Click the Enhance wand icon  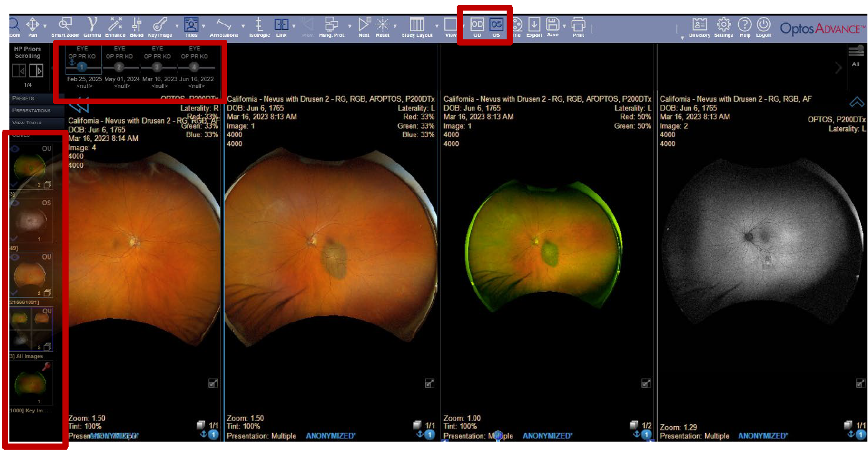tap(115, 24)
